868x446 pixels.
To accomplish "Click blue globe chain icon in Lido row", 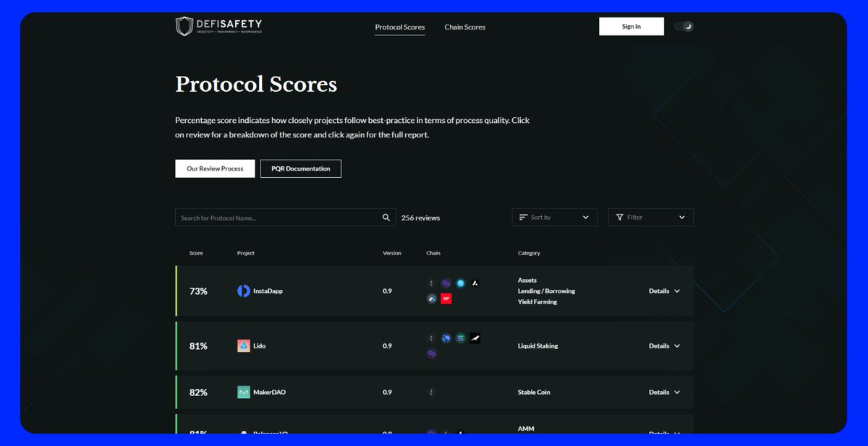I will click(x=446, y=338).
